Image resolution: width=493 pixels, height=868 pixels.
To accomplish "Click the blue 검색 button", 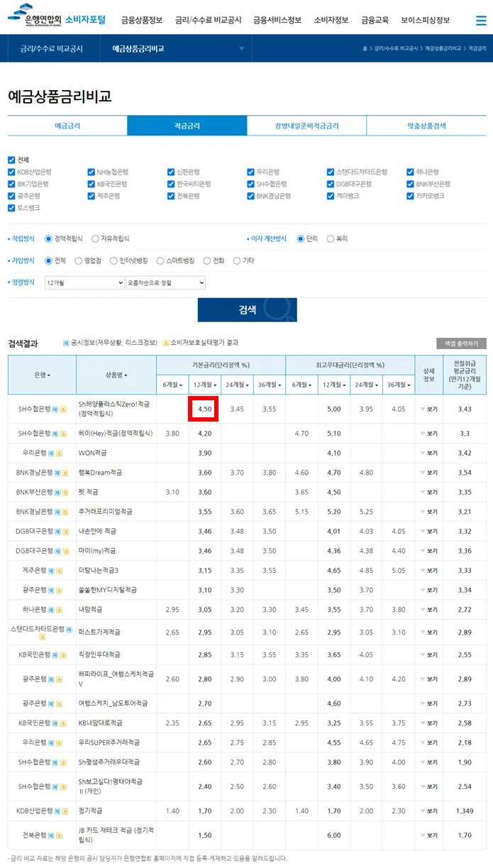I will coord(247,309).
